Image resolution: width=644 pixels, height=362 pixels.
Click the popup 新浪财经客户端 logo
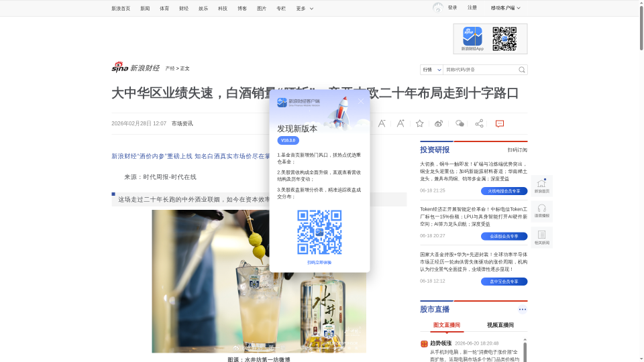(299, 102)
